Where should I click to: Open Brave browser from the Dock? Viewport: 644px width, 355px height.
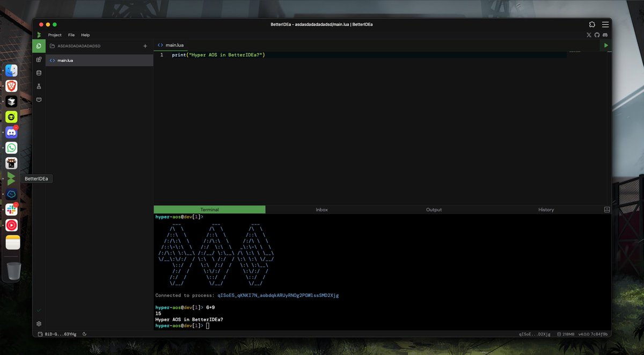(11, 86)
